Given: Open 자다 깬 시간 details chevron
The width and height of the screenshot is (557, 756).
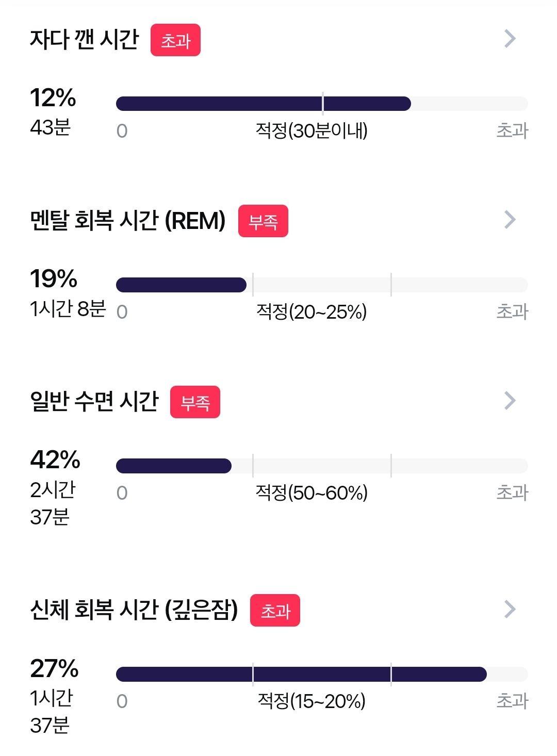Looking at the screenshot, I should (510, 39).
